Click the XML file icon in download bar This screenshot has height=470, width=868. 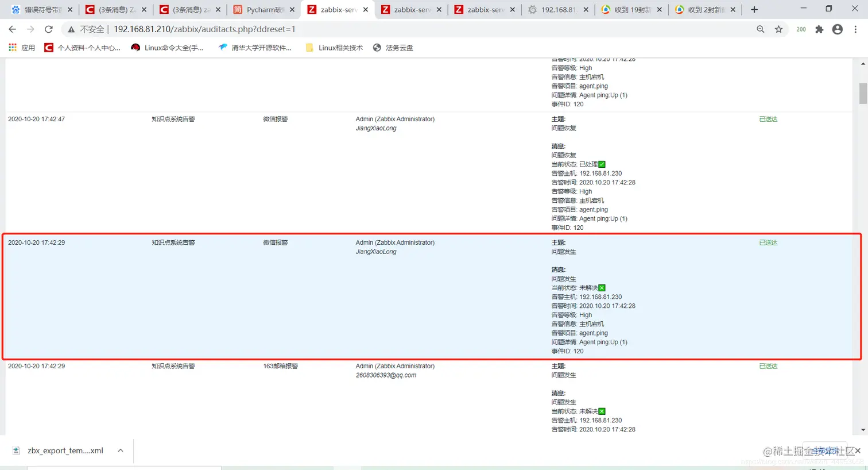tap(16, 450)
